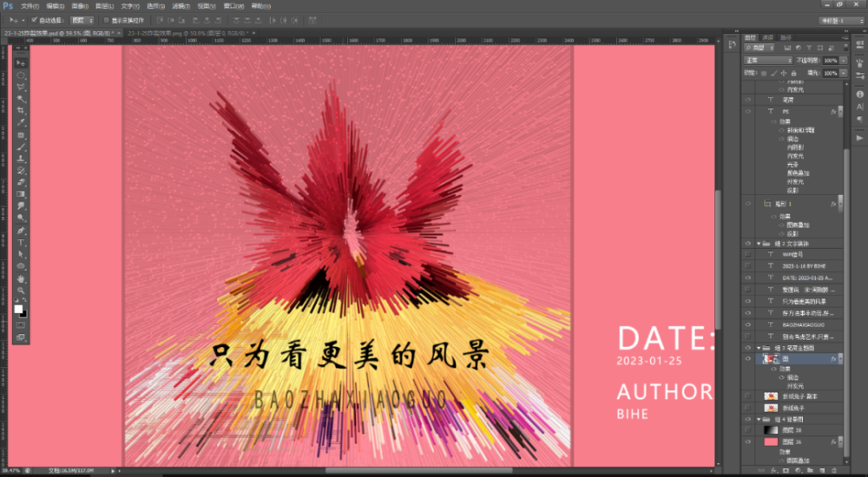Click the new adjustment layer icon
Image resolution: width=868 pixels, height=477 pixels.
point(798,471)
